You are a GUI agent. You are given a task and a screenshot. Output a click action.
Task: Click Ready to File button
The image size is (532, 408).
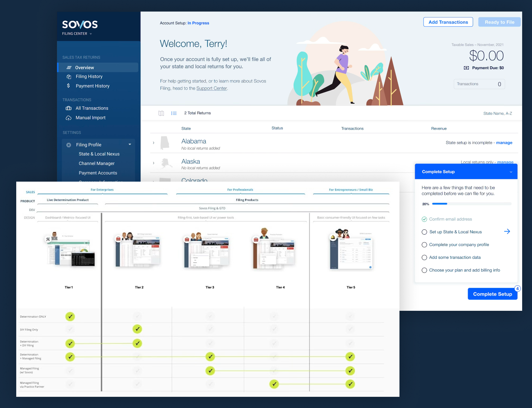click(x=499, y=22)
